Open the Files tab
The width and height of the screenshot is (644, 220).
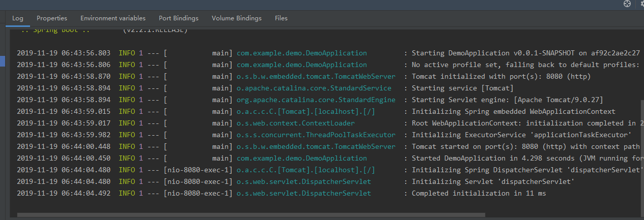281,18
